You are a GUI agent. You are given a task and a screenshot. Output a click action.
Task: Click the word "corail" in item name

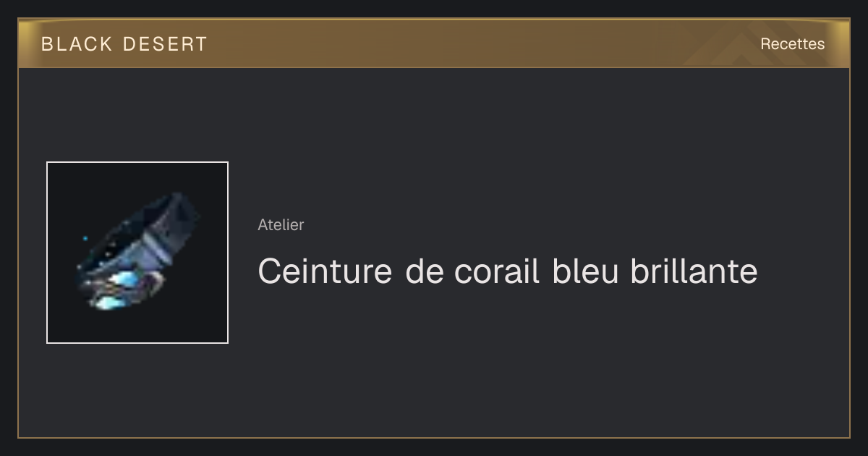tap(498, 271)
